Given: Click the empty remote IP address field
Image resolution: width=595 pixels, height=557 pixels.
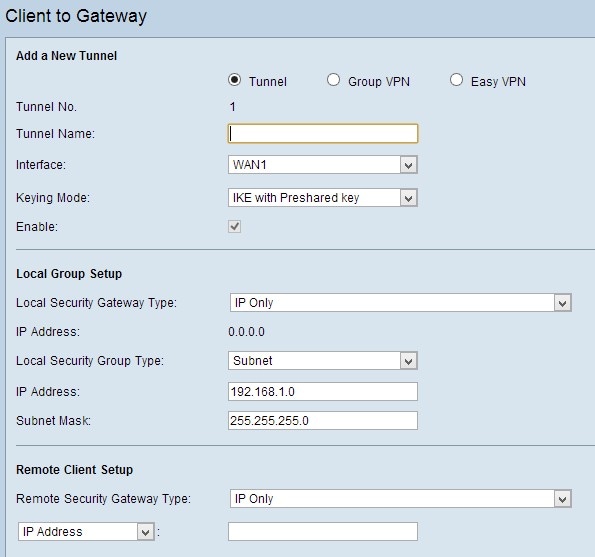Looking at the screenshot, I should point(323,532).
